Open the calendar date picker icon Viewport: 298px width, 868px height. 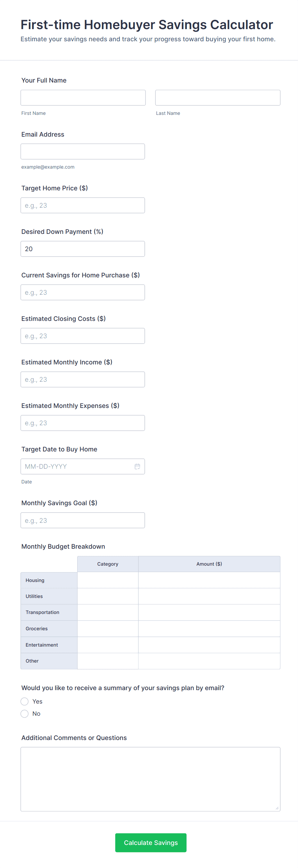(x=137, y=466)
